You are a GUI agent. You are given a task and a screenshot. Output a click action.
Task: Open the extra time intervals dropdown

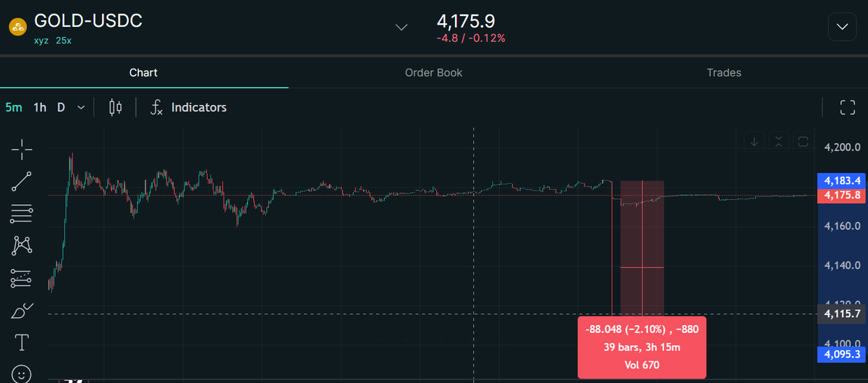(x=81, y=107)
